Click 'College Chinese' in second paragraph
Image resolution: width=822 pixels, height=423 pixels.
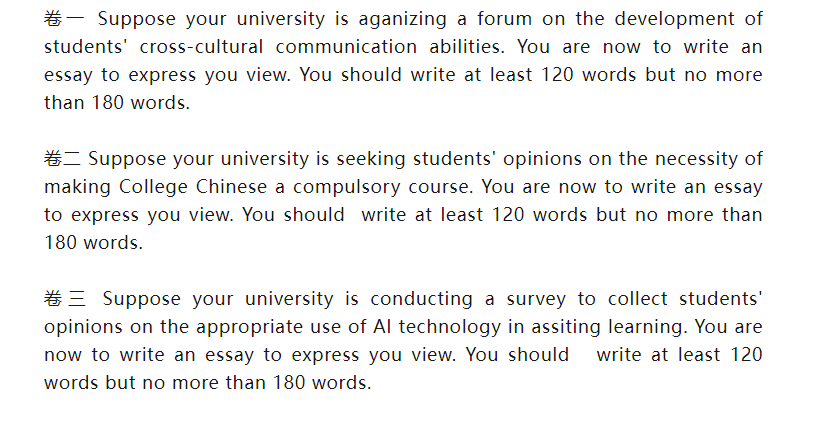(193, 187)
